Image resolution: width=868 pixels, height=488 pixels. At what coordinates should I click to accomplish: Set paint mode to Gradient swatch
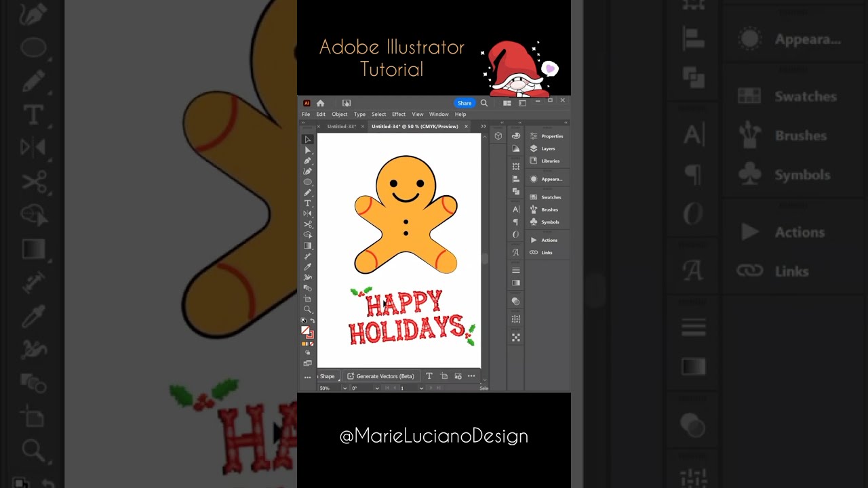(307, 344)
